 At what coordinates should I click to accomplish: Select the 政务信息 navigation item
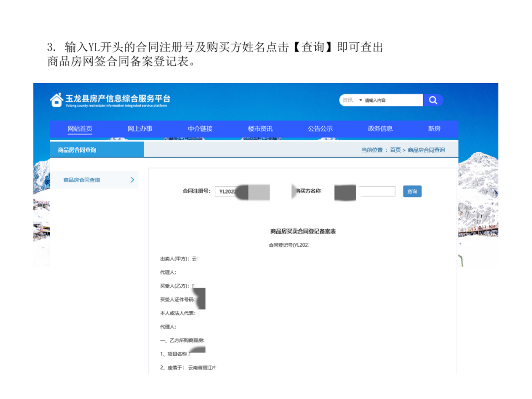click(x=380, y=129)
